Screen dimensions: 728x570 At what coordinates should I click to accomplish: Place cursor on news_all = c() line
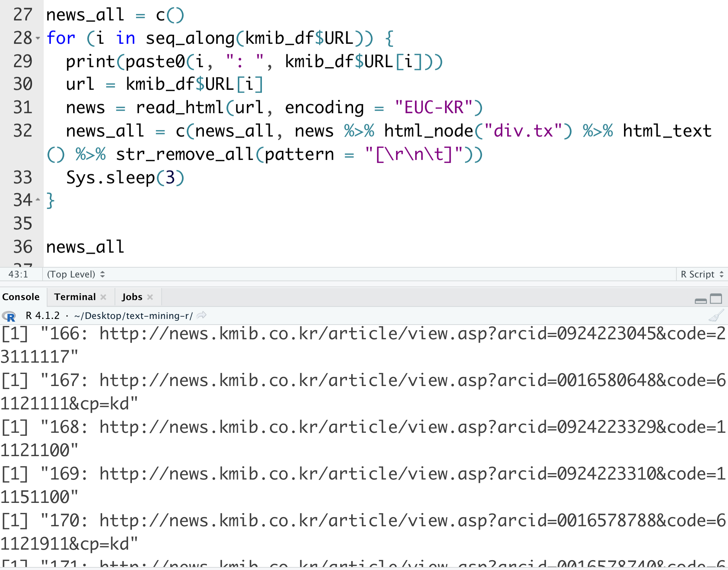coord(115,15)
